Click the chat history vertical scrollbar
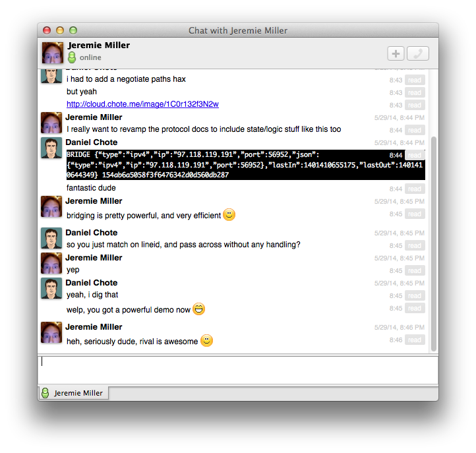Image resolution: width=476 pixels, height=453 pixels. tap(433, 244)
